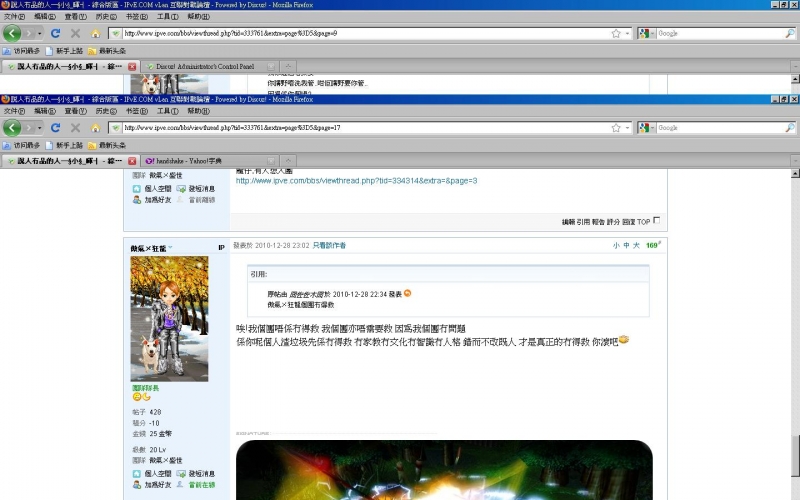The height and width of the screenshot is (500, 800).
Task: Close the forum thread tab in front window
Action: click(x=132, y=161)
